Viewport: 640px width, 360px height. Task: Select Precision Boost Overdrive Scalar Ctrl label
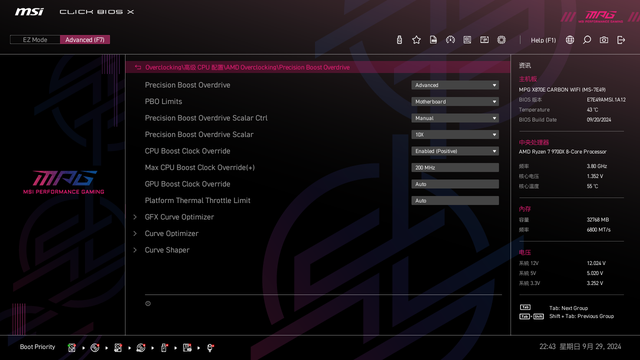(206, 118)
